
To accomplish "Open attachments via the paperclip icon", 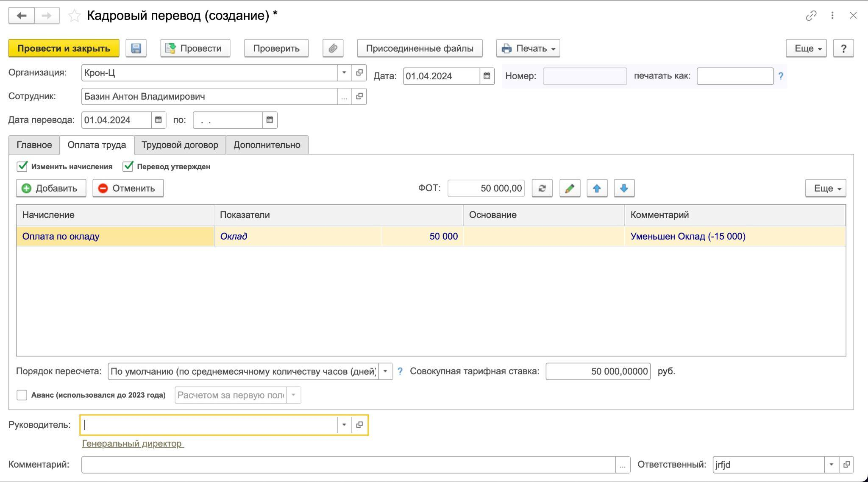I will pos(333,48).
